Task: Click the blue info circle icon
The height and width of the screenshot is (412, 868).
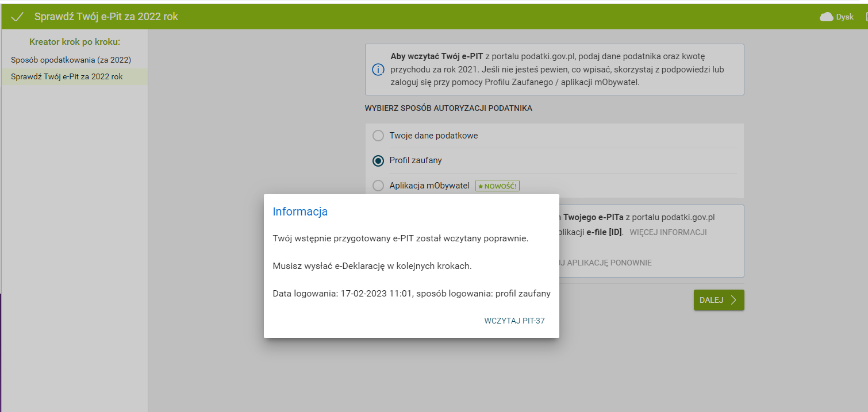Action: tap(378, 70)
